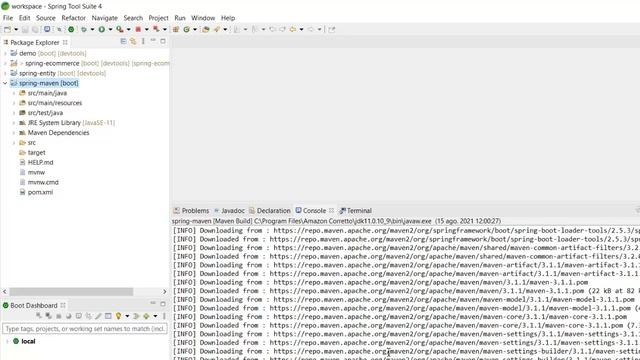
Task: Click the Save All toolbar icon
Action: click(35, 29)
